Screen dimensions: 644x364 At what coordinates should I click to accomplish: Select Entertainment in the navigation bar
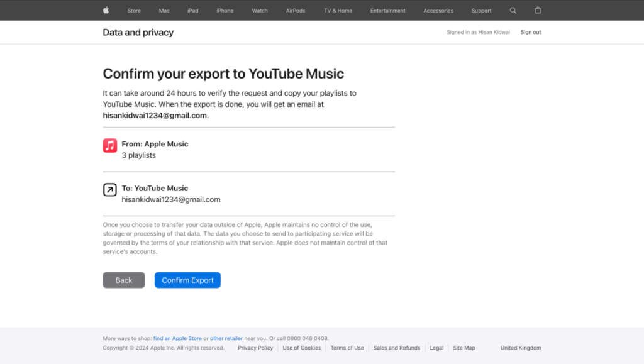tap(387, 10)
